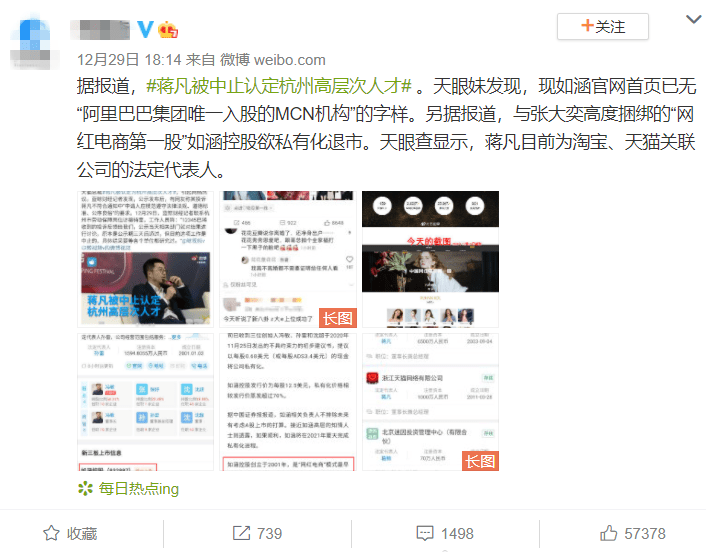The image size is (706, 552).
Task: Expand the post options chevron
Action: (693, 19)
